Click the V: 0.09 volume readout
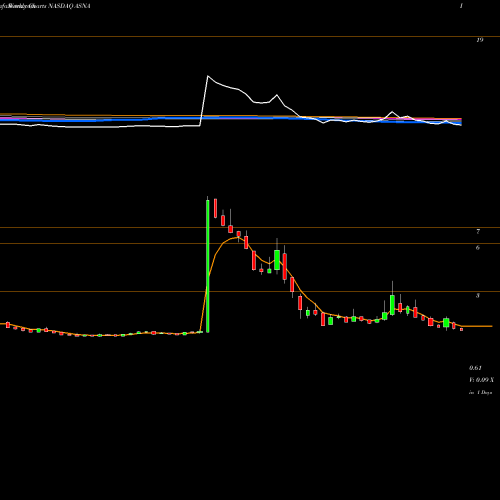 pos(481,380)
